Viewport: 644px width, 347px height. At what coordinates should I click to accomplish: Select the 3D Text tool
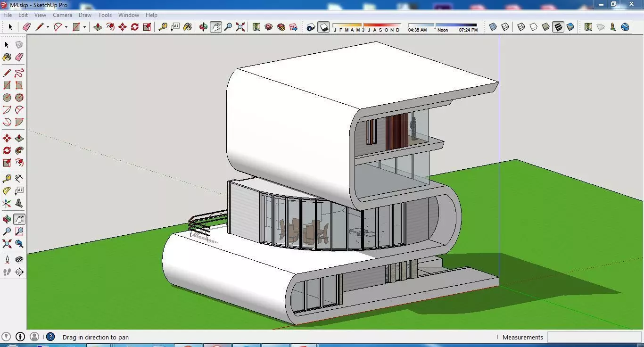19,203
